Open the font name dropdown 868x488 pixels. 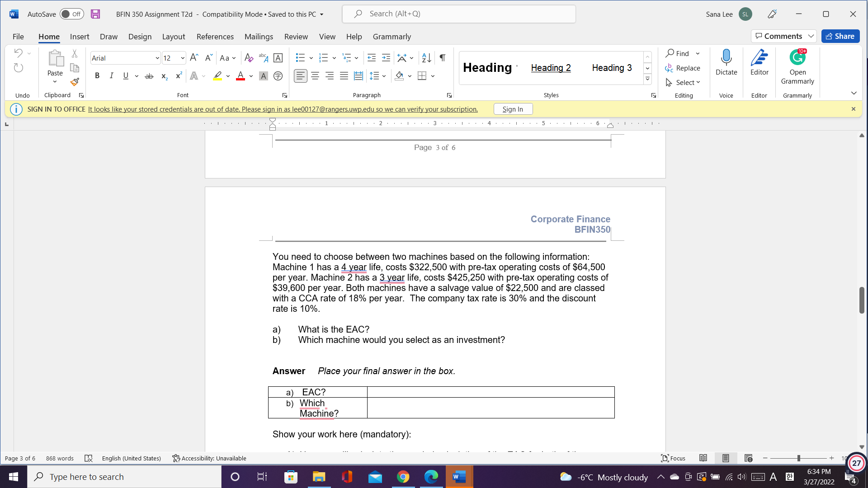point(157,58)
